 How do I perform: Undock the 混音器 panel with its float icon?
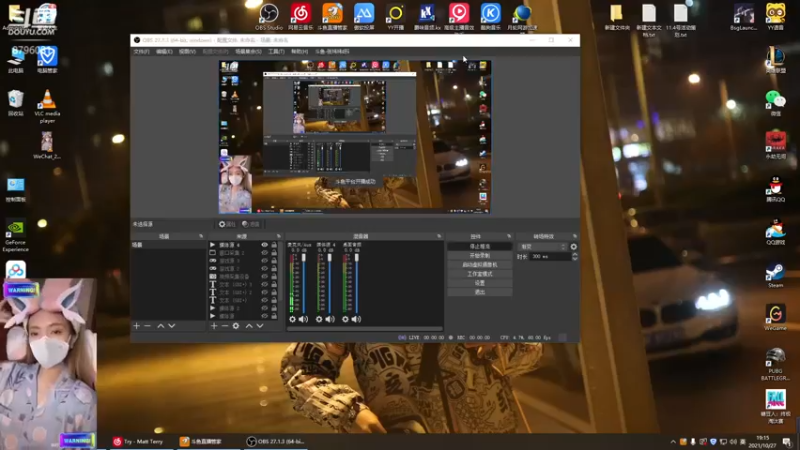pos(439,236)
